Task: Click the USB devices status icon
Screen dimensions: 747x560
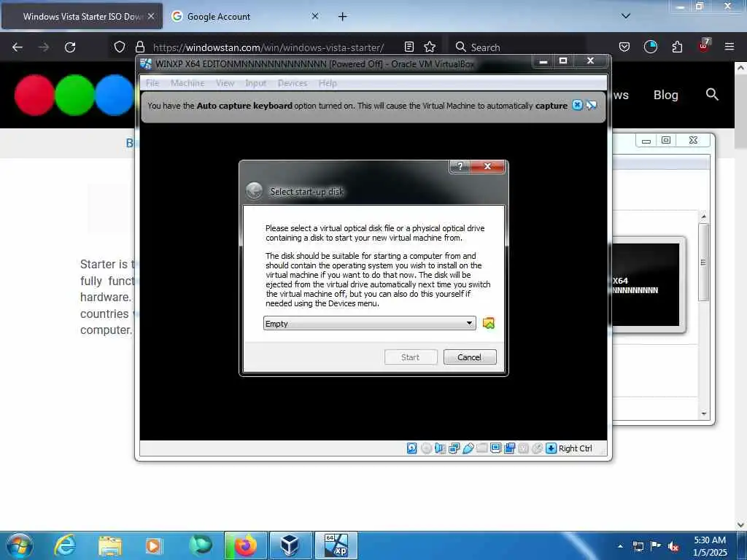Action: point(468,448)
